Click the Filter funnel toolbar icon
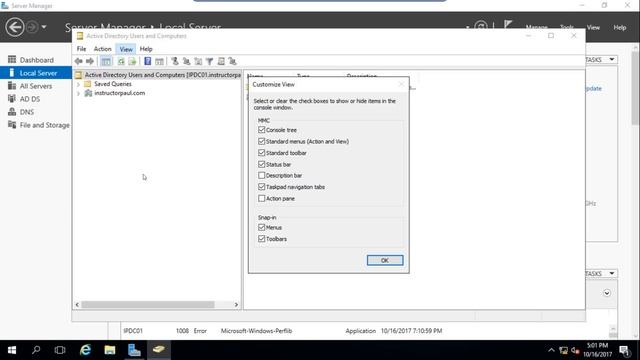640x360 pixels. pyautogui.click(x=209, y=61)
